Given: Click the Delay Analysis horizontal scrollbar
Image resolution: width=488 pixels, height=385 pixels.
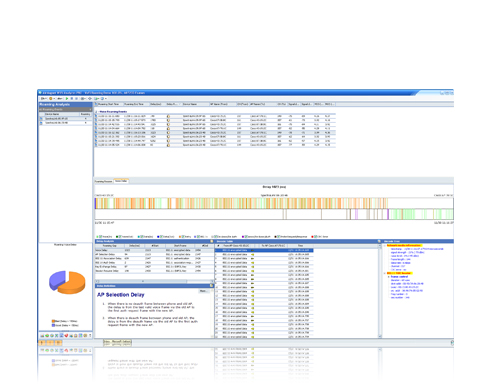Looking at the screenshot, I should tap(154, 281).
